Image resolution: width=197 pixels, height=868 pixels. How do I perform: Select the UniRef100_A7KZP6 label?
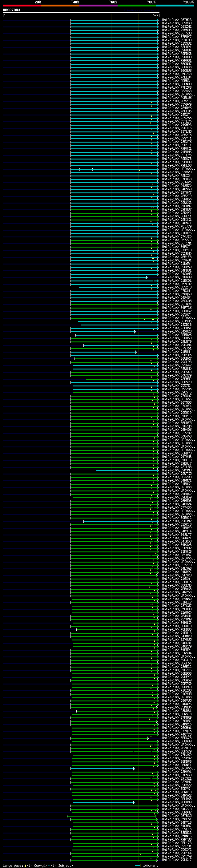(176, 88)
